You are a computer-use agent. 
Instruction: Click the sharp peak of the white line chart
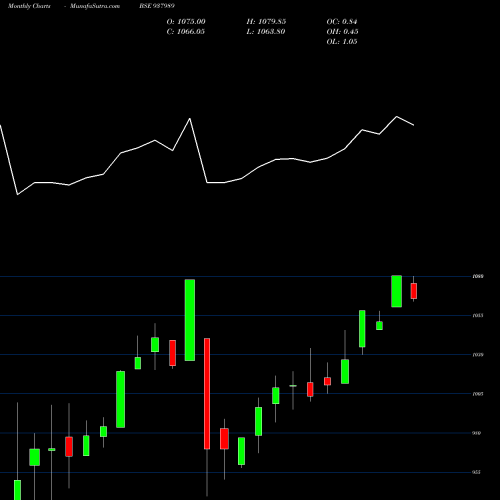[190, 119]
